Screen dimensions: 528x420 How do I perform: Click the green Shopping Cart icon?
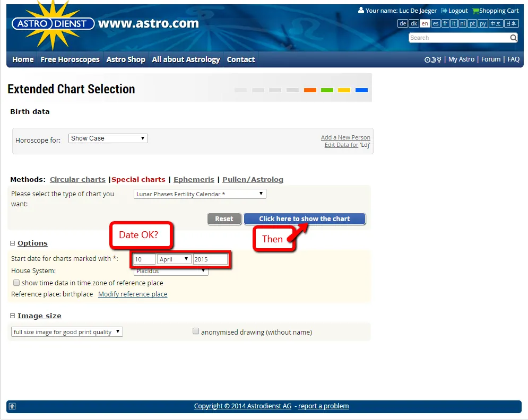coord(475,10)
